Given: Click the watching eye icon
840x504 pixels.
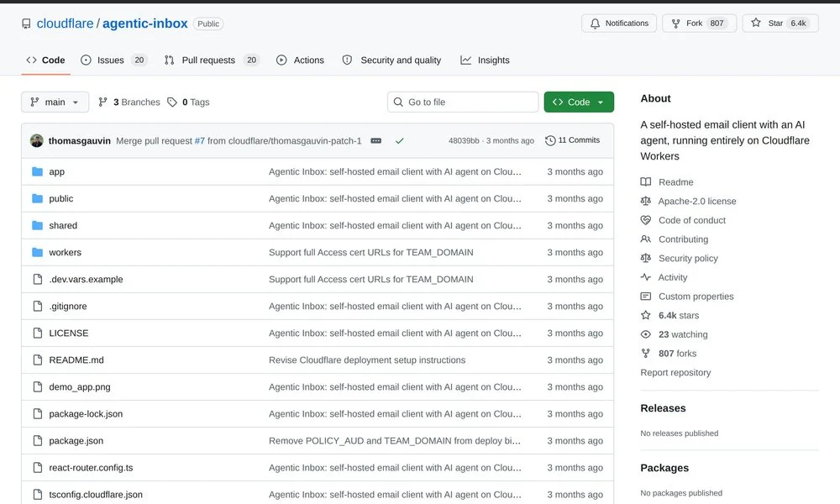Looking at the screenshot, I should (x=645, y=334).
